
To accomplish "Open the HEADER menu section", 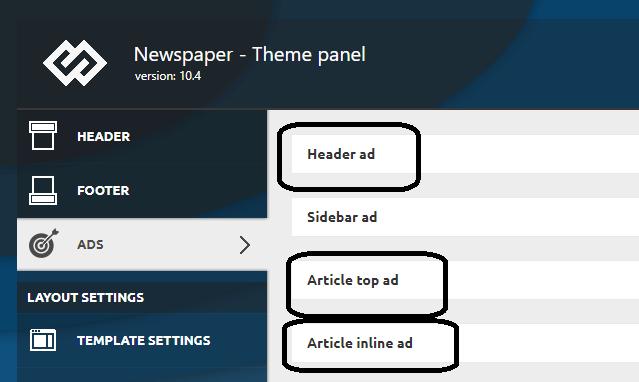I will click(x=142, y=136).
